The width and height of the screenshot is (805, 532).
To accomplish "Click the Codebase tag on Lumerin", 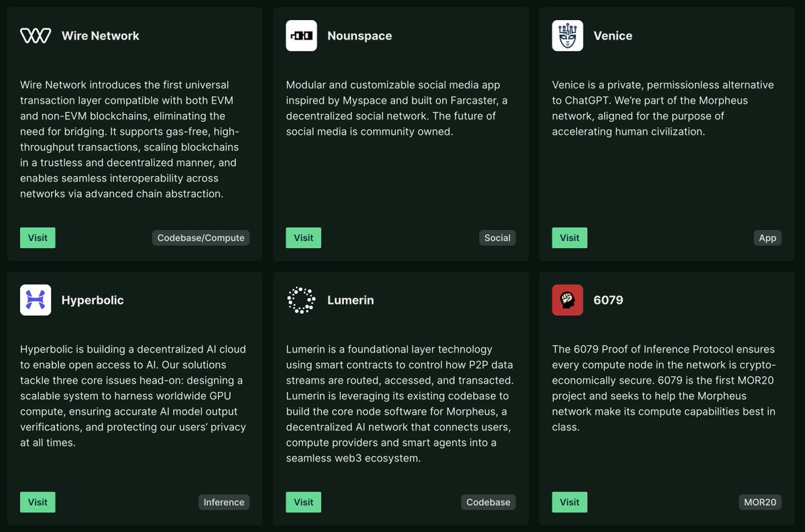I will pyautogui.click(x=488, y=502).
